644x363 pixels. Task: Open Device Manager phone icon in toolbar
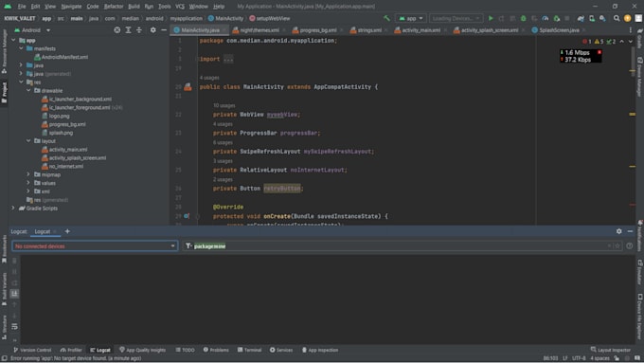tap(591, 18)
